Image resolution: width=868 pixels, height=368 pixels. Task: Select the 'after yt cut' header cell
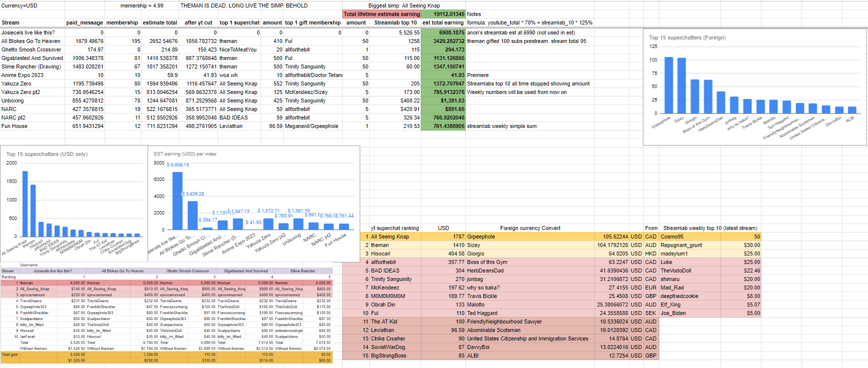click(198, 22)
